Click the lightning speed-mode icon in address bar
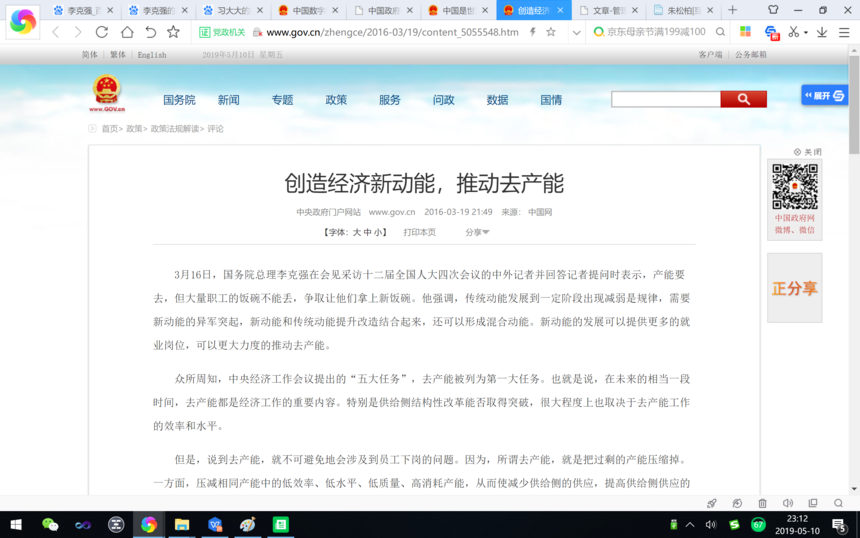This screenshot has height=538, width=860. pyautogui.click(x=533, y=32)
